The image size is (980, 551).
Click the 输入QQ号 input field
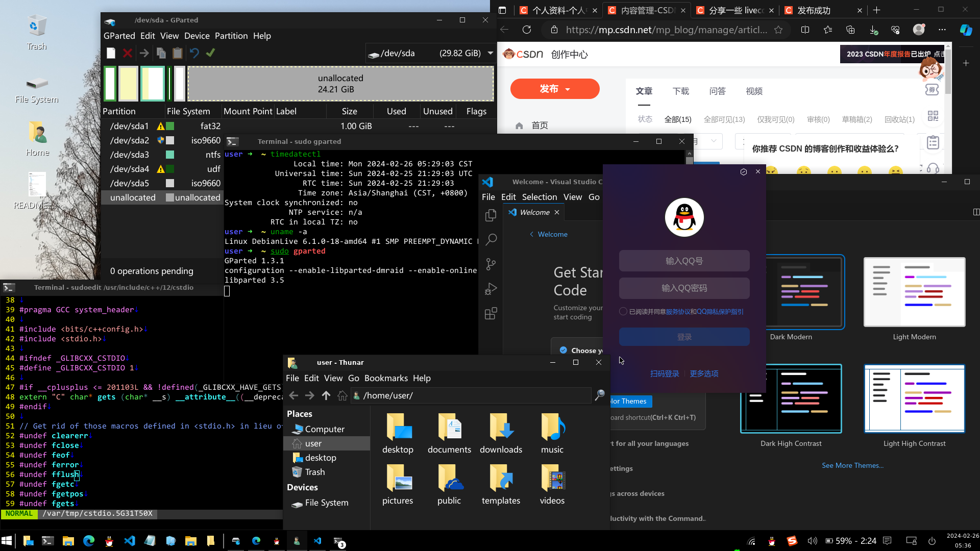pyautogui.click(x=684, y=261)
